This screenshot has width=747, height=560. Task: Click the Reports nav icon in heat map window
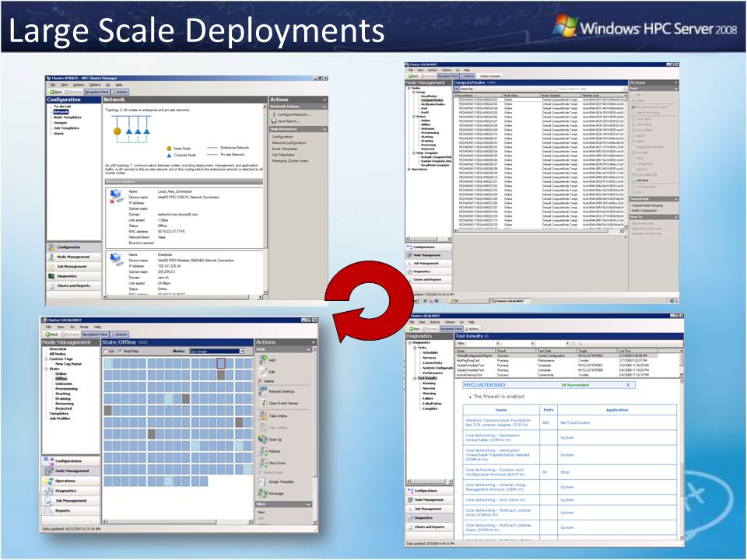click(x=48, y=510)
